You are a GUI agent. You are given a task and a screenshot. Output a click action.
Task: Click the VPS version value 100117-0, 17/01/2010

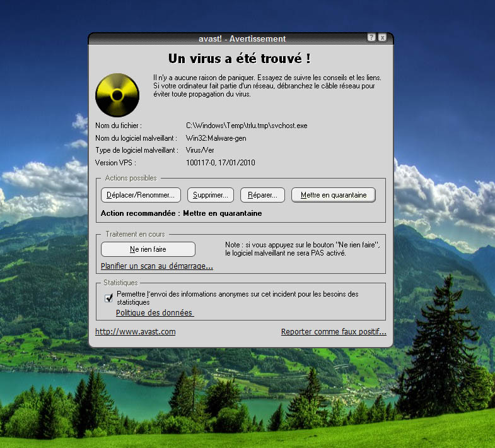[220, 163]
